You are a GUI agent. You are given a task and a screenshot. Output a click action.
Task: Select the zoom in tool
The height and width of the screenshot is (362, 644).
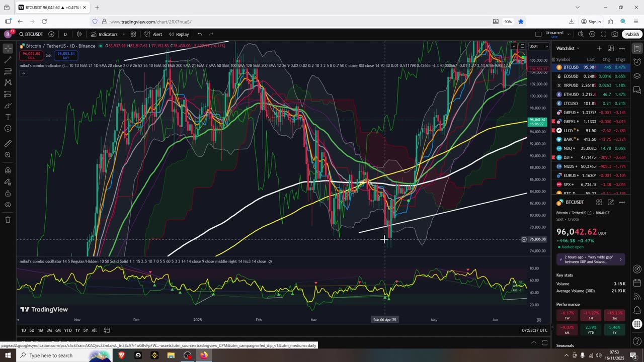point(8,155)
